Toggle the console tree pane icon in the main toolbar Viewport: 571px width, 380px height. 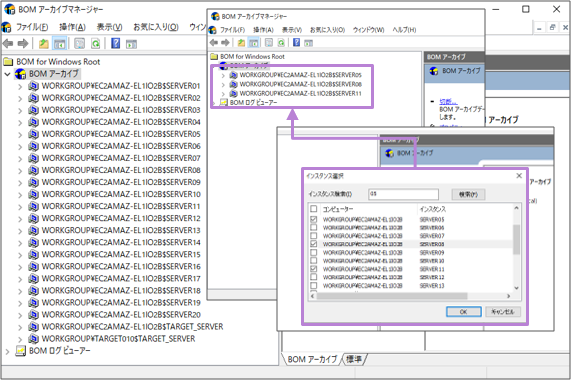(59, 44)
